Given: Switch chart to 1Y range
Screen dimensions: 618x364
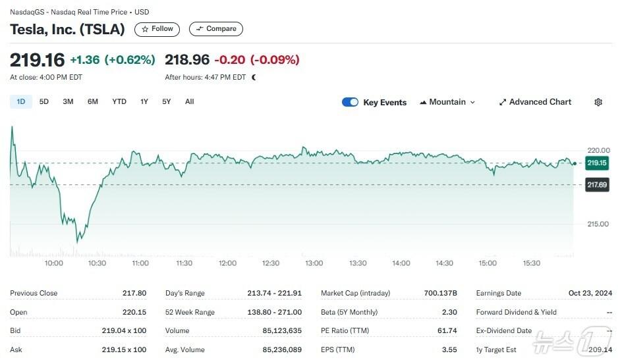Looking at the screenshot, I should [144, 101].
